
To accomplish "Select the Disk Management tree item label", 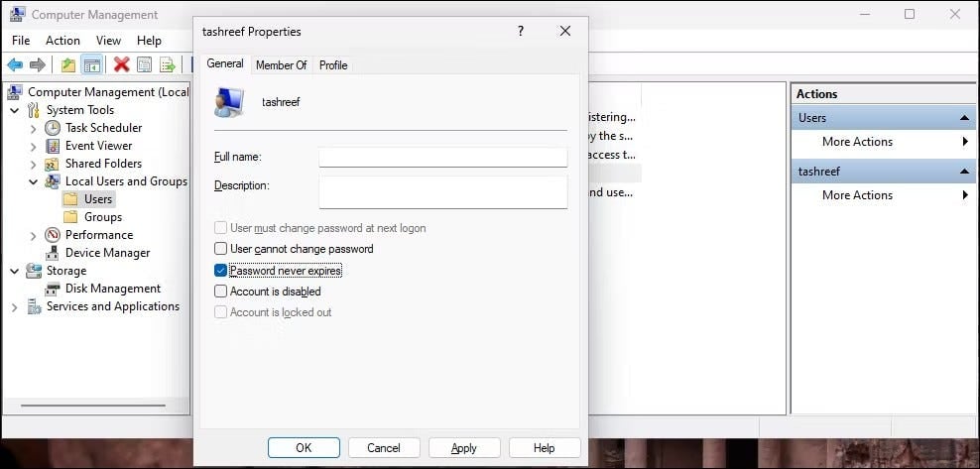I will pyautogui.click(x=113, y=289).
